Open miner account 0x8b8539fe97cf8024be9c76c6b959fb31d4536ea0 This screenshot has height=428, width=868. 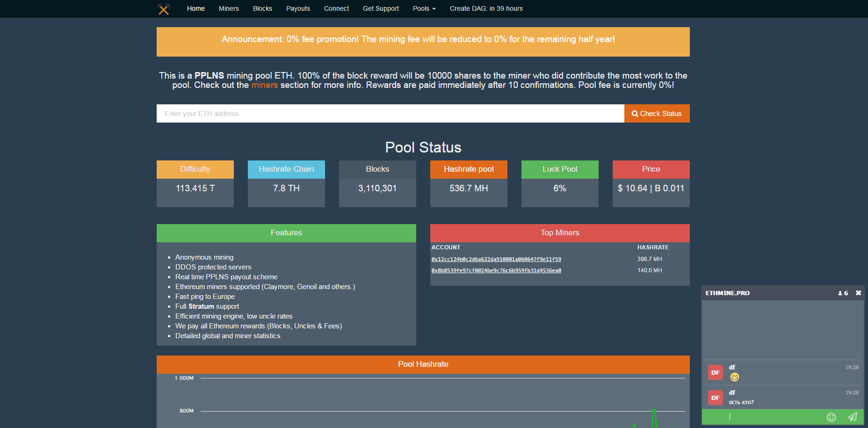click(x=496, y=270)
